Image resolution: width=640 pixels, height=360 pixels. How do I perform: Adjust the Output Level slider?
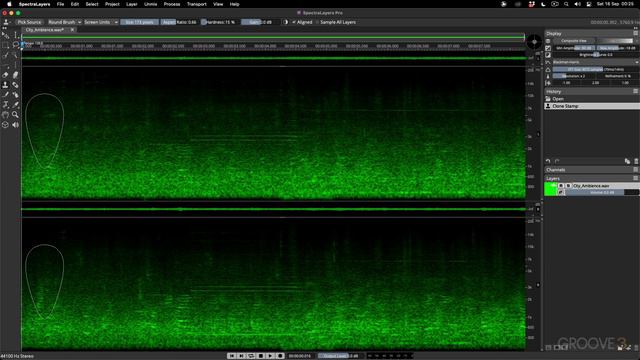click(341, 356)
